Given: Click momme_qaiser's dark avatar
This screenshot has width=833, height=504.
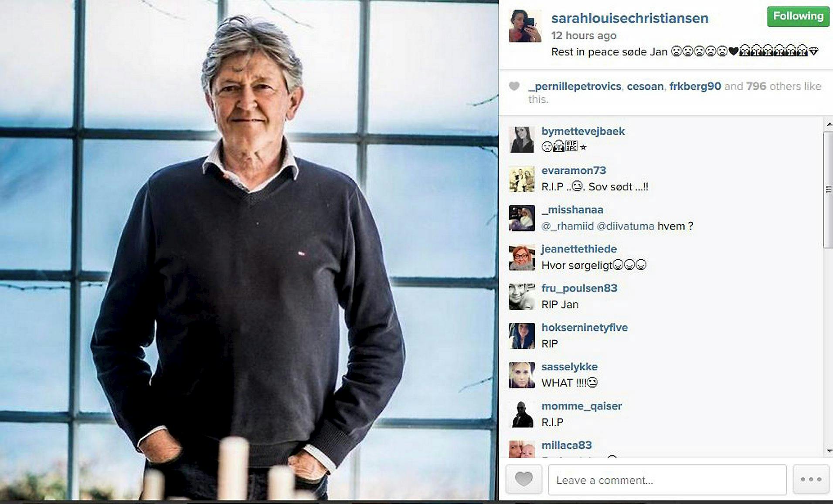Looking at the screenshot, I should click(521, 414).
